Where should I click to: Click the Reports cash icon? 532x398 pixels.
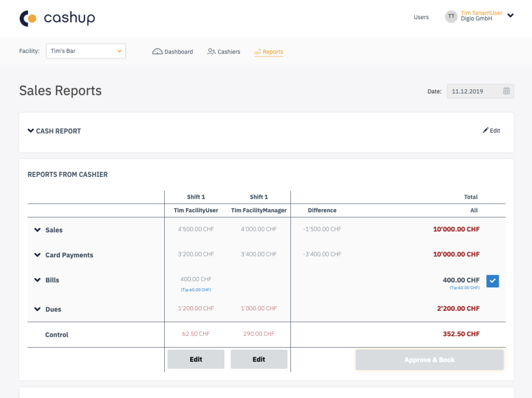coord(258,51)
